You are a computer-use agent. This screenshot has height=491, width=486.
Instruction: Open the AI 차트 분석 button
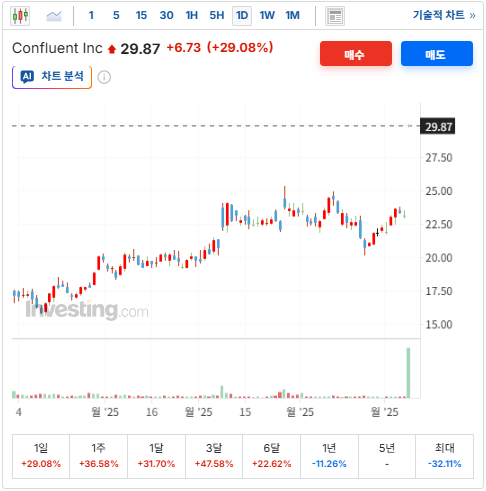click(52, 77)
